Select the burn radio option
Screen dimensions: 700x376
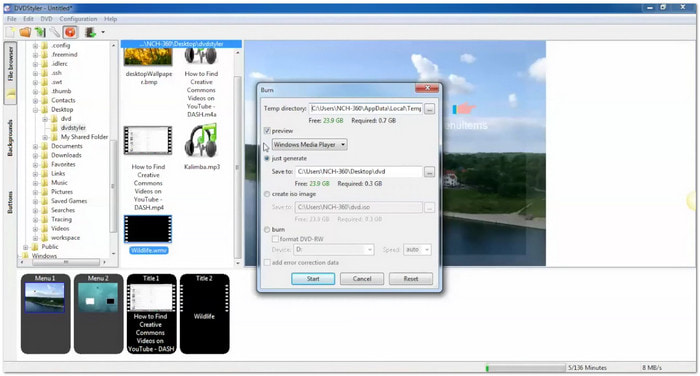267,230
